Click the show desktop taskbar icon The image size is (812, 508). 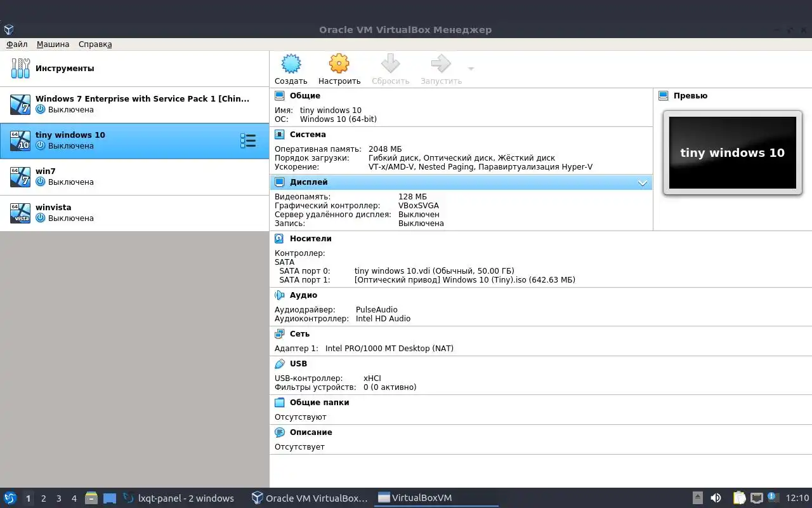(x=110, y=498)
